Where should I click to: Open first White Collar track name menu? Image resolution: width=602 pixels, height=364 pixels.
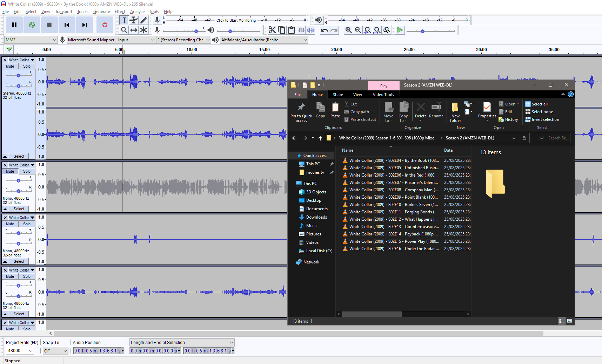click(22, 60)
